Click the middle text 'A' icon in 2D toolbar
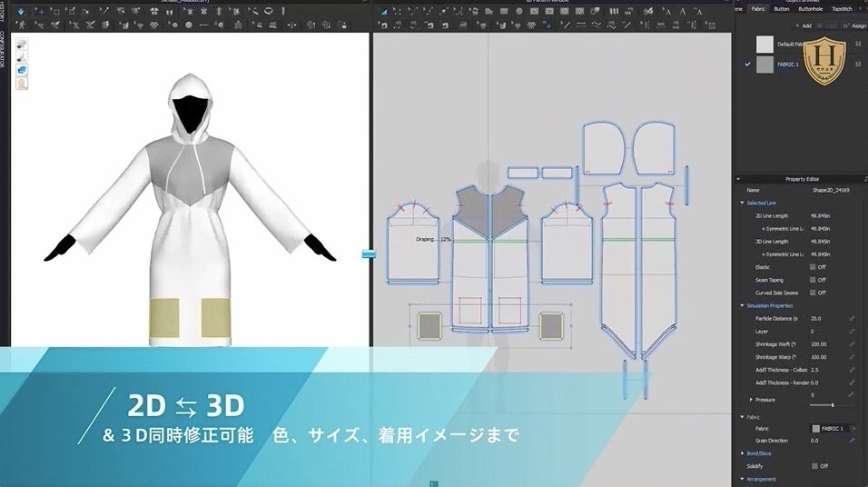Image resolution: width=868 pixels, height=487 pixels. pyautogui.click(x=683, y=12)
